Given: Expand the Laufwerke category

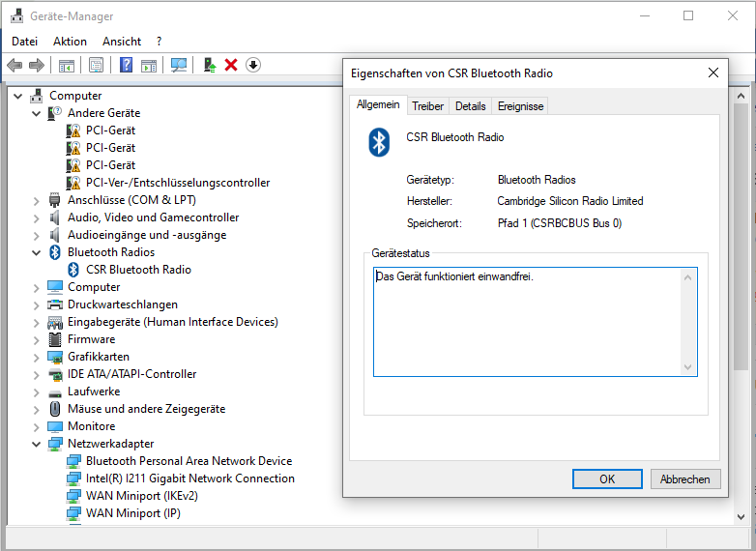Looking at the screenshot, I should coord(36,391).
